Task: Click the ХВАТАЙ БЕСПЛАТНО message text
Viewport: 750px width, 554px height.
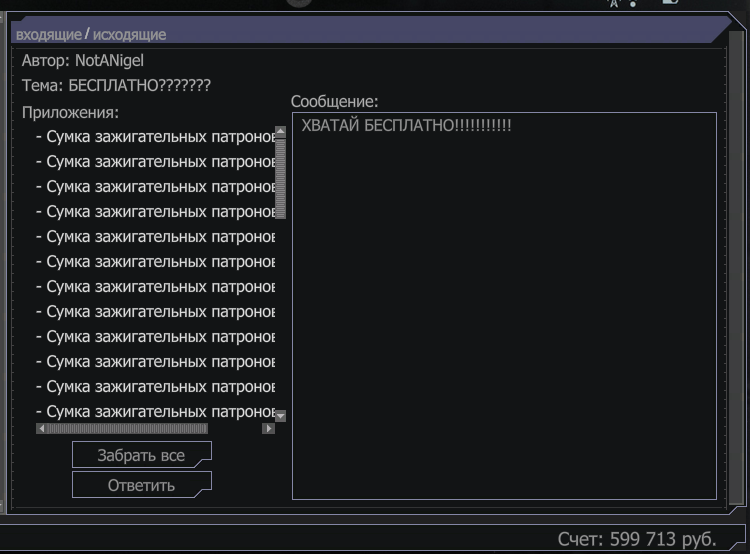Action: coord(406,125)
